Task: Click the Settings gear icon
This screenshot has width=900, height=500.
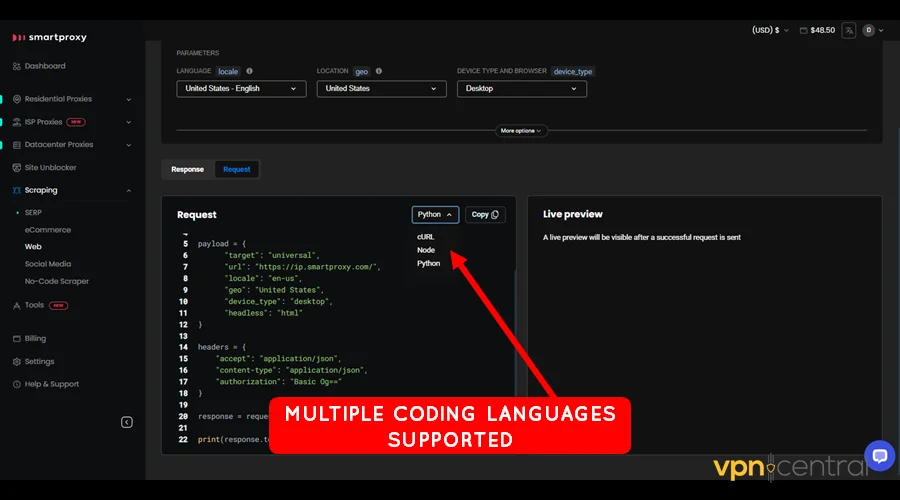Action: [17, 362]
